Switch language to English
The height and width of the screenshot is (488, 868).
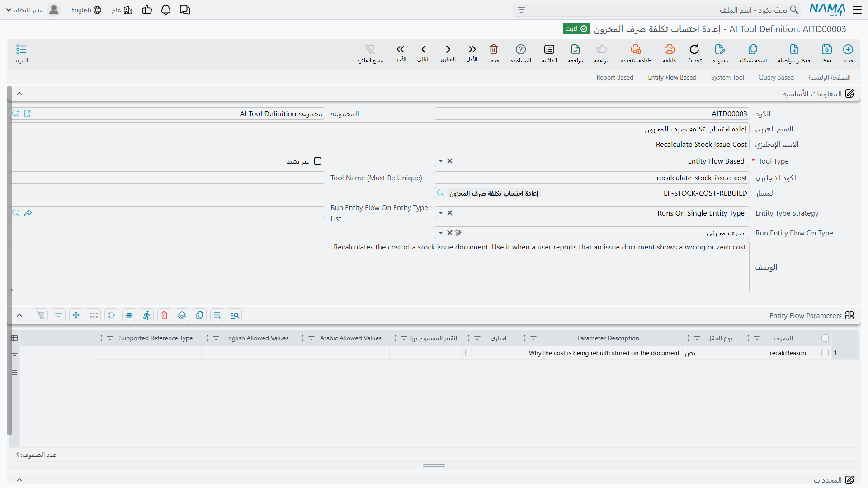(86, 10)
